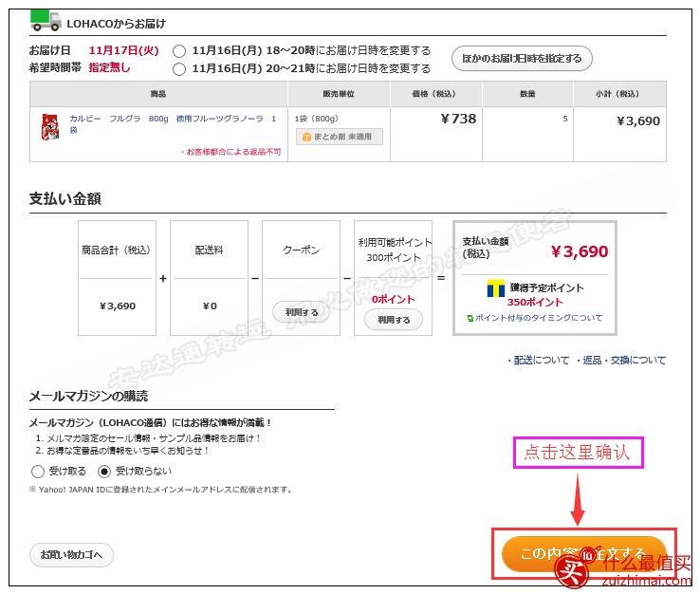Open the 配送について link

542,361
